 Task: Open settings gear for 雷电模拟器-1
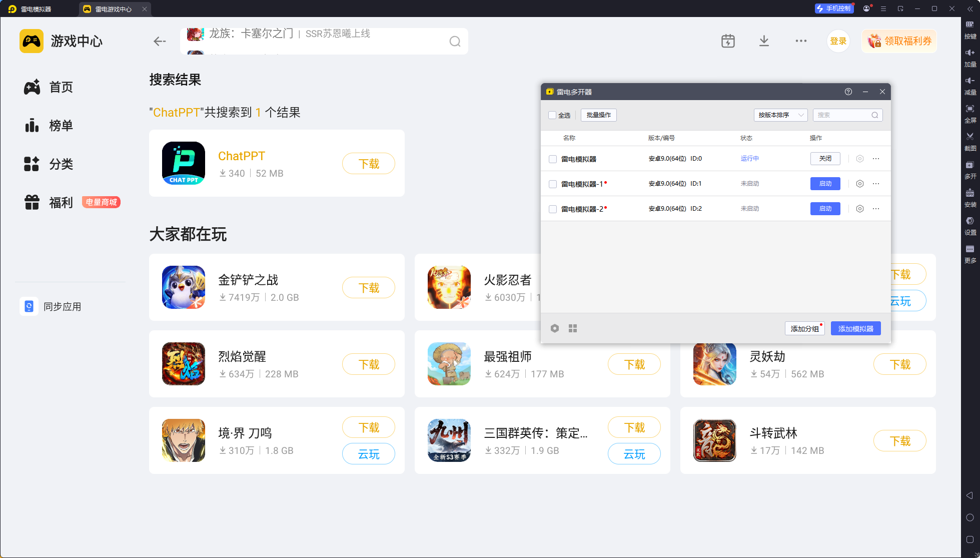859,184
